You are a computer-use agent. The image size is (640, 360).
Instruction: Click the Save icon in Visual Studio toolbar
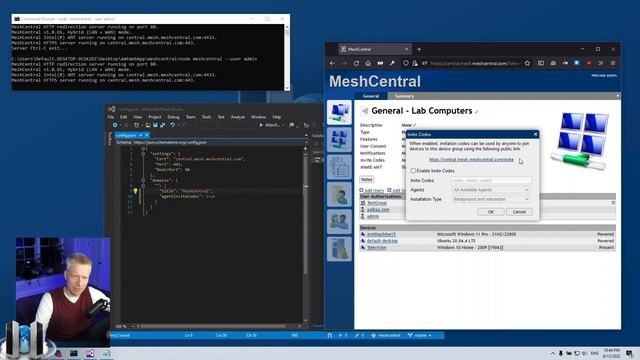[x=155, y=125]
